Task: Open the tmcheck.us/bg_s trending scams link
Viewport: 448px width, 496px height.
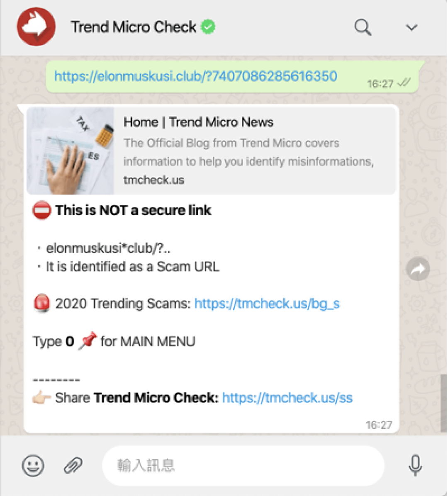Action: tap(267, 303)
